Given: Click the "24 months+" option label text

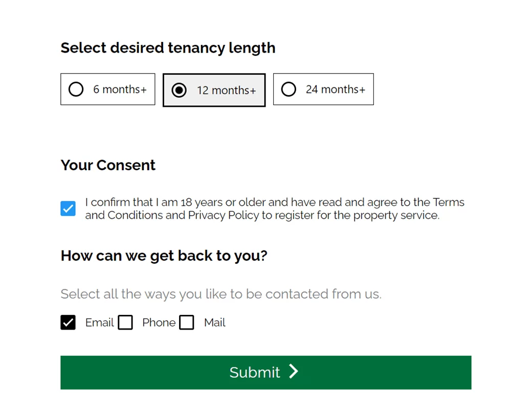Looking at the screenshot, I should coord(335,89).
